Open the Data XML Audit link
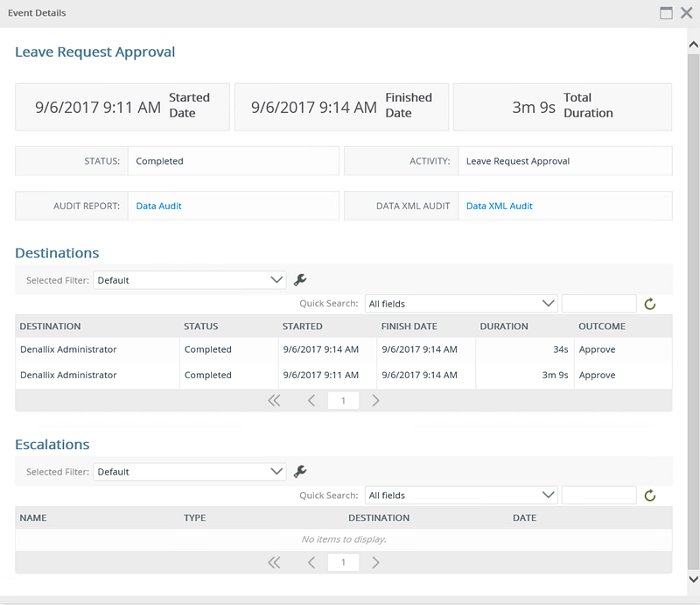Image resolution: width=700 pixels, height=605 pixels. [499, 207]
